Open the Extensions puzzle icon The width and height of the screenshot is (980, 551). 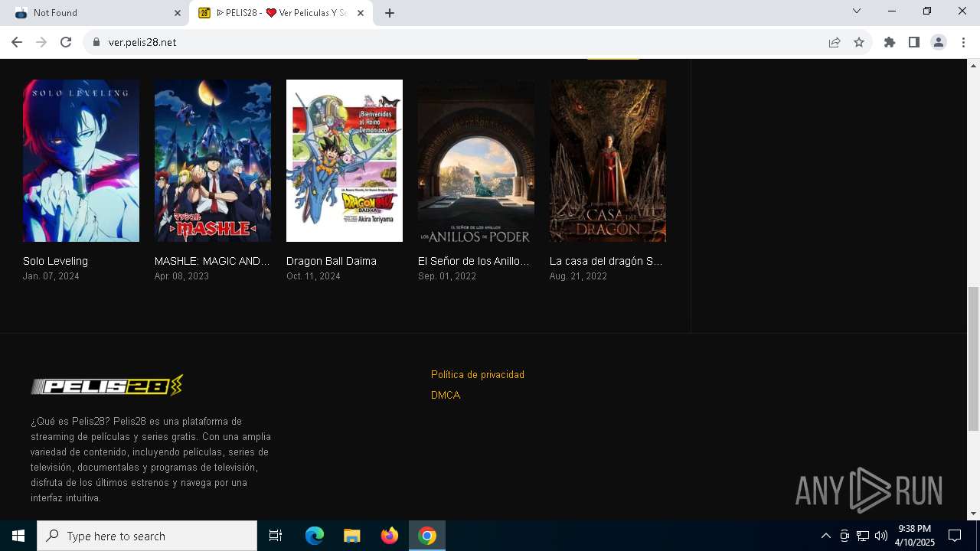coord(890,42)
